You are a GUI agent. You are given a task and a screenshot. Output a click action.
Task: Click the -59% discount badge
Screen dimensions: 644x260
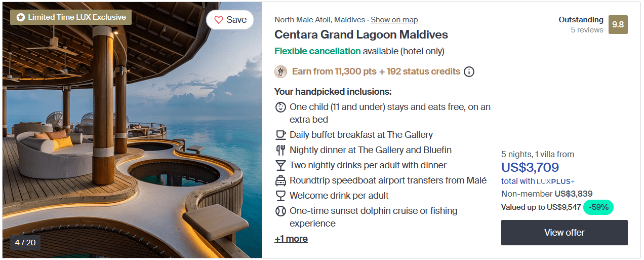coord(598,207)
